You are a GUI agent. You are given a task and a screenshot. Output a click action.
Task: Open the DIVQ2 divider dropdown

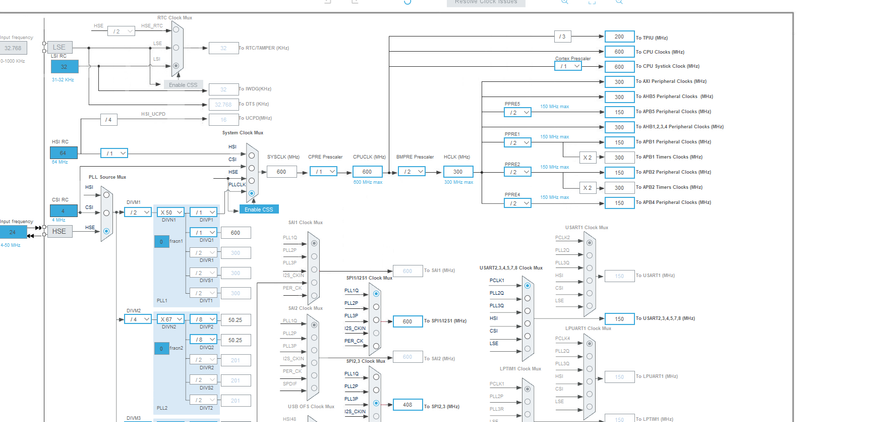tap(203, 339)
